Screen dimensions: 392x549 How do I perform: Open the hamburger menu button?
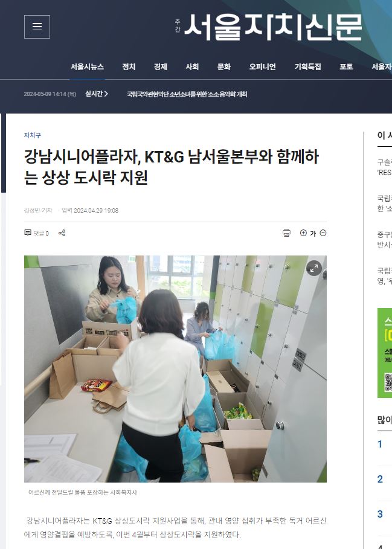click(37, 27)
